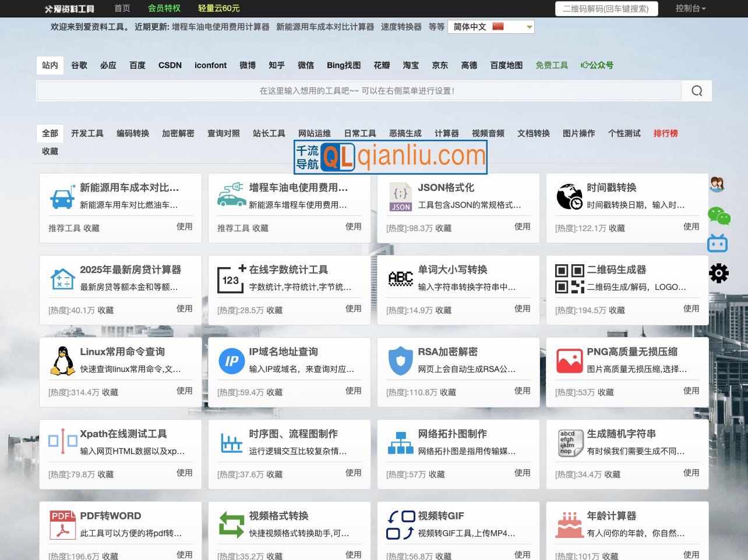The width and height of the screenshot is (748, 560).
Task: Open the JSON格式化 tool icon
Action: 400,197
